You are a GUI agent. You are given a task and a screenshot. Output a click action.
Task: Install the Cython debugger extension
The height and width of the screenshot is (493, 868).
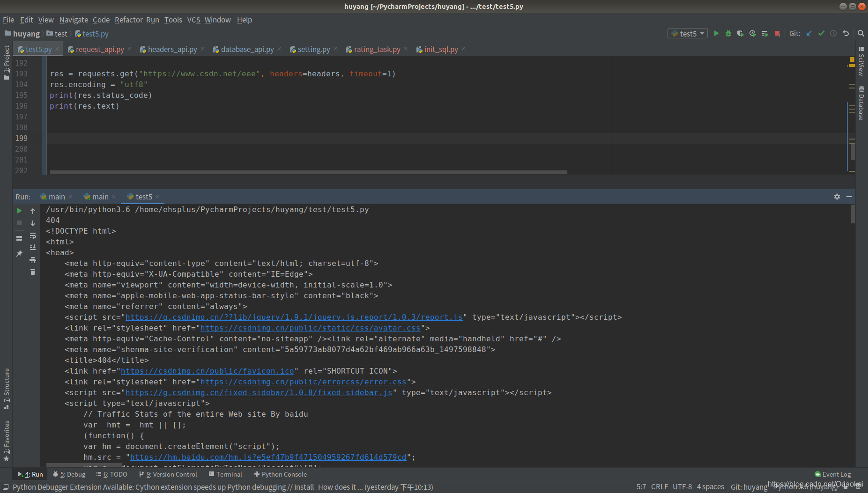click(x=304, y=487)
